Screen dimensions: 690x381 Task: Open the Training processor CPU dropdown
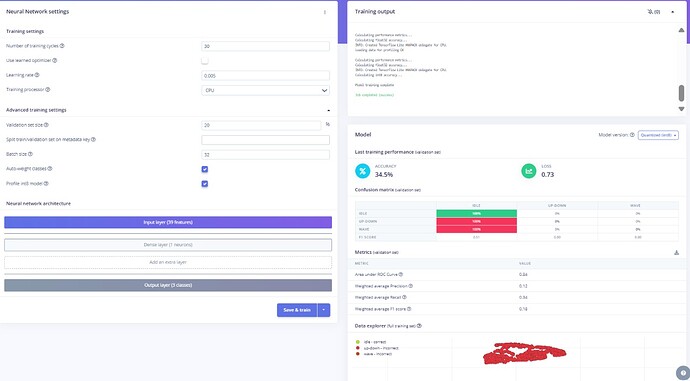point(265,90)
